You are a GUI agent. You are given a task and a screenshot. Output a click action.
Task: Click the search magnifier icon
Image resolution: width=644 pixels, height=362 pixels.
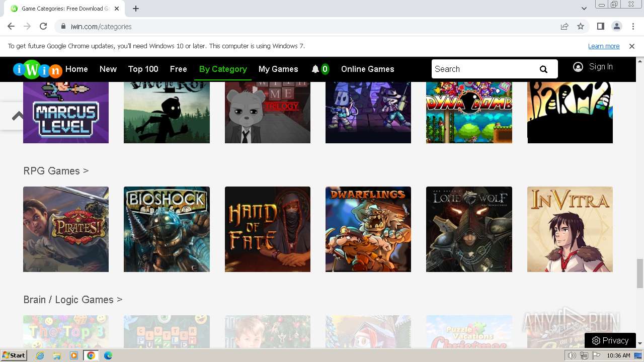543,69
